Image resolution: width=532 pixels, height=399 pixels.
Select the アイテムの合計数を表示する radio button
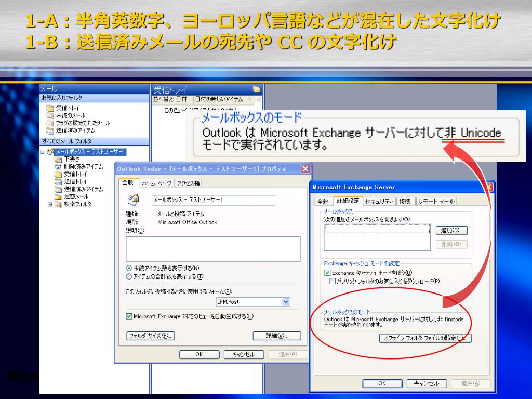(129, 276)
